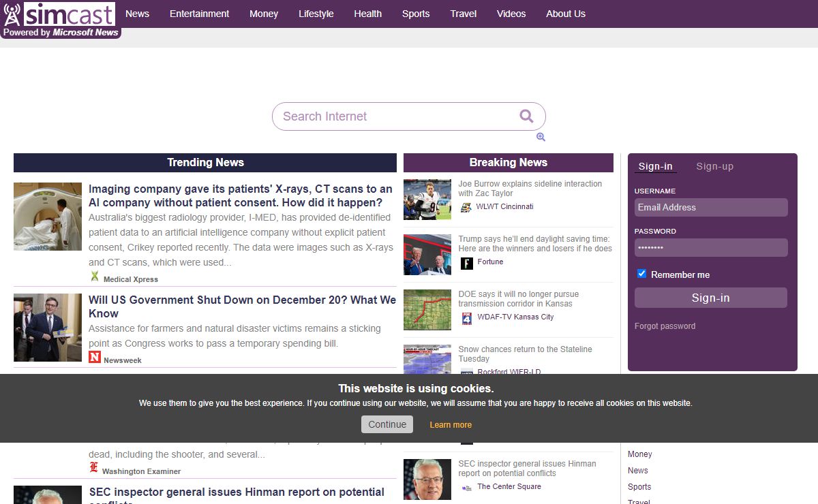Click Continue on the cookie banner
This screenshot has width=818, height=504.
pyautogui.click(x=387, y=424)
